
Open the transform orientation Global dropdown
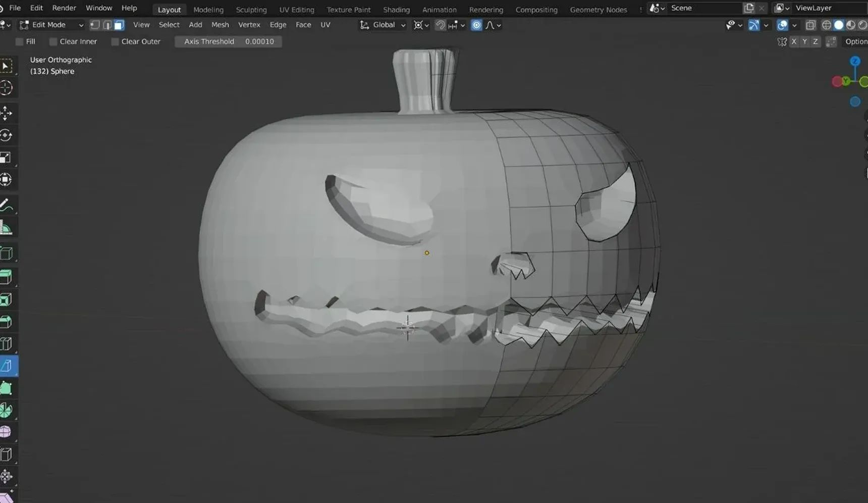tap(382, 25)
